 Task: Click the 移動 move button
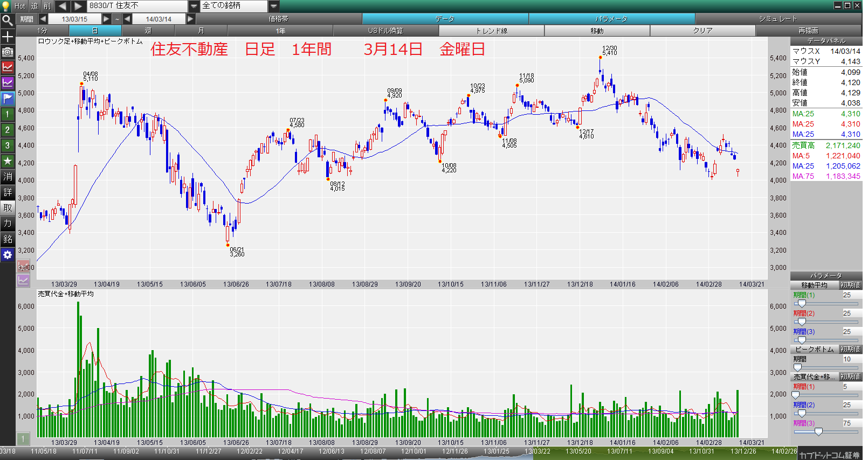pyautogui.click(x=597, y=31)
